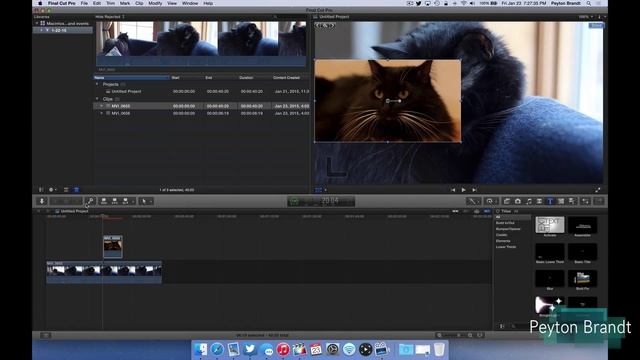The width and height of the screenshot is (640, 360).
Task: Toggle viewer full screen playback
Action: click(598, 190)
